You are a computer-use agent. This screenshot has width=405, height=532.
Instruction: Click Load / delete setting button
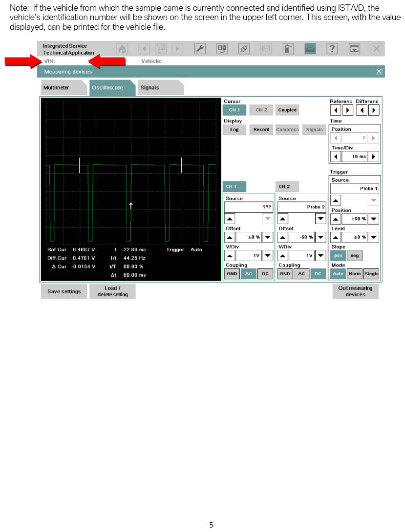pyautogui.click(x=112, y=291)
